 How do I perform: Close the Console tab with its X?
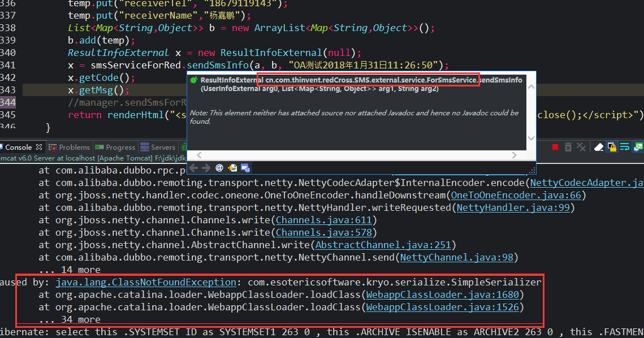point(39,147)
